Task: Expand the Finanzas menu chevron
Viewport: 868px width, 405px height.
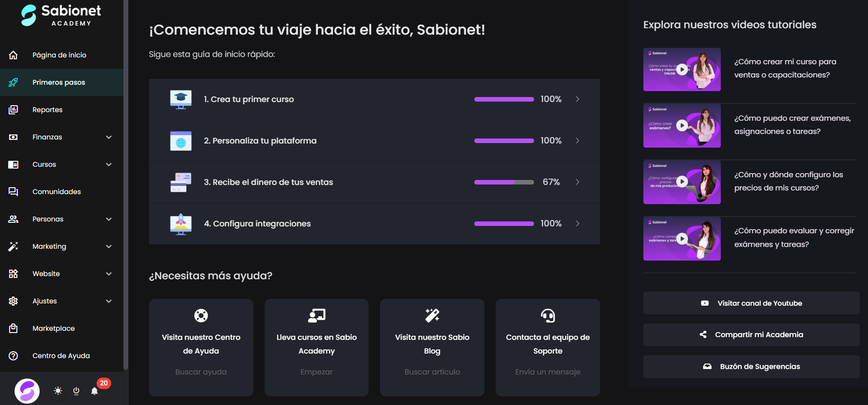Action: 109,137
